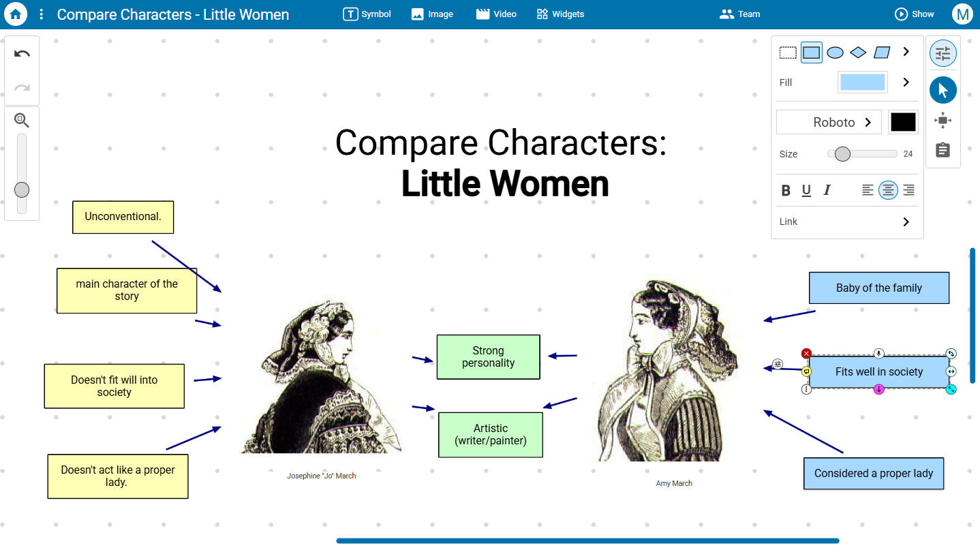Open the Roboto font dropdown

(x=829, y=123)
